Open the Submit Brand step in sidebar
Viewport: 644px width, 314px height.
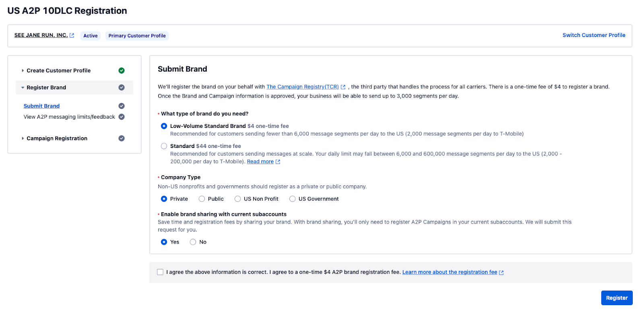(x=41, y=106)
